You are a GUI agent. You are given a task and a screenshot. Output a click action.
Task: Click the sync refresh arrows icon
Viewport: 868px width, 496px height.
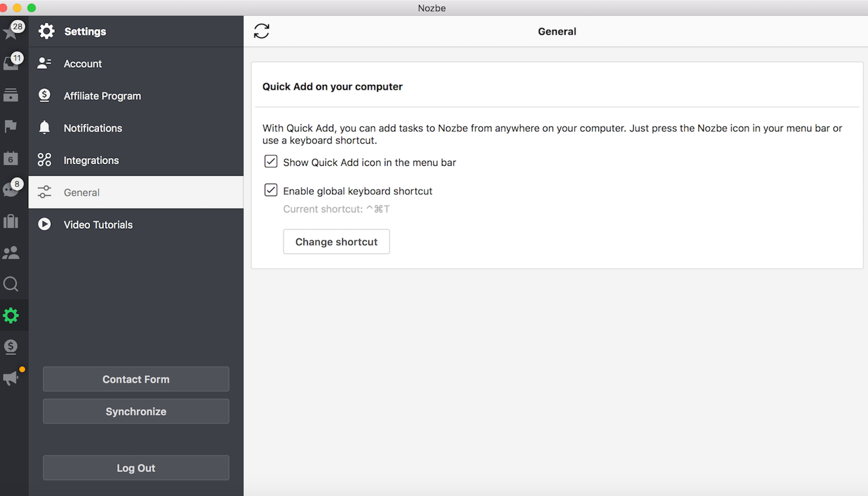[x=261, y=31]
